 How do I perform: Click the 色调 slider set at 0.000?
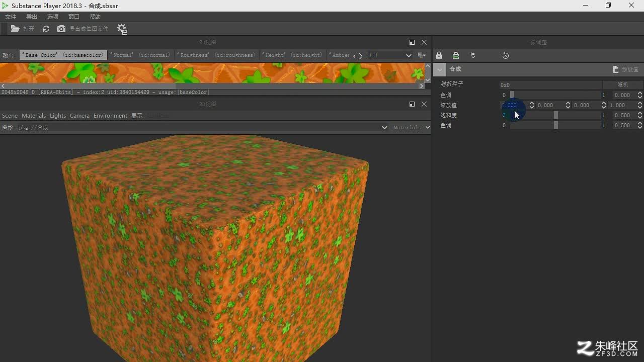[x=555, y=95]
